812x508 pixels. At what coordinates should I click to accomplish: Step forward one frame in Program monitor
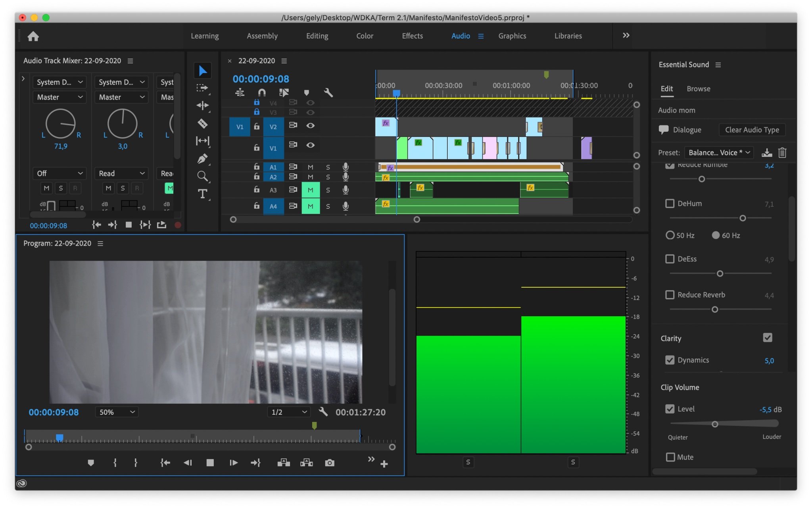pos(234,463)
